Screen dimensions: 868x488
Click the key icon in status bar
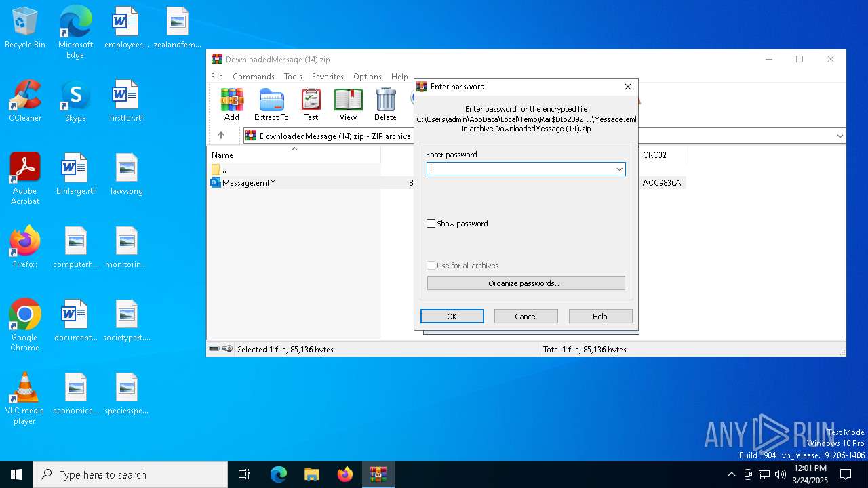(227, 349)
